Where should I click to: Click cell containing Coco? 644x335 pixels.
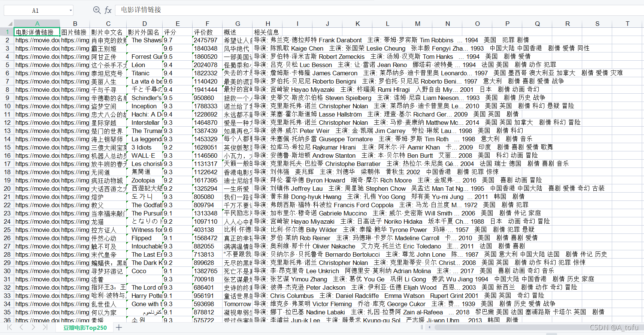point(144,271)
